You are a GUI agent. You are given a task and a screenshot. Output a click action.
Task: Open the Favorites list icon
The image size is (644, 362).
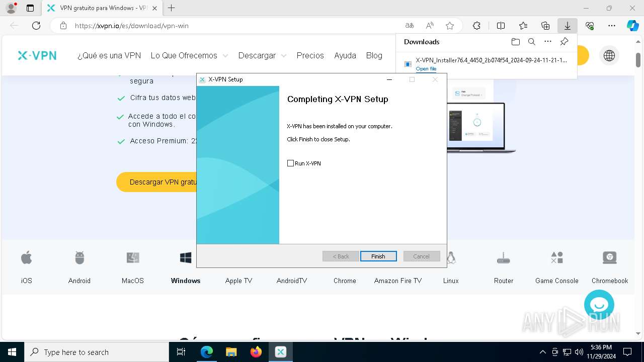click(523, 26)
